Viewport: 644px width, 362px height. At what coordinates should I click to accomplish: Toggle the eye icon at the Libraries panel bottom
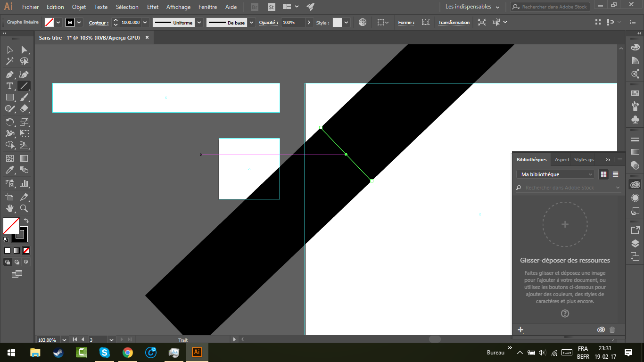(x=601, y=329)
